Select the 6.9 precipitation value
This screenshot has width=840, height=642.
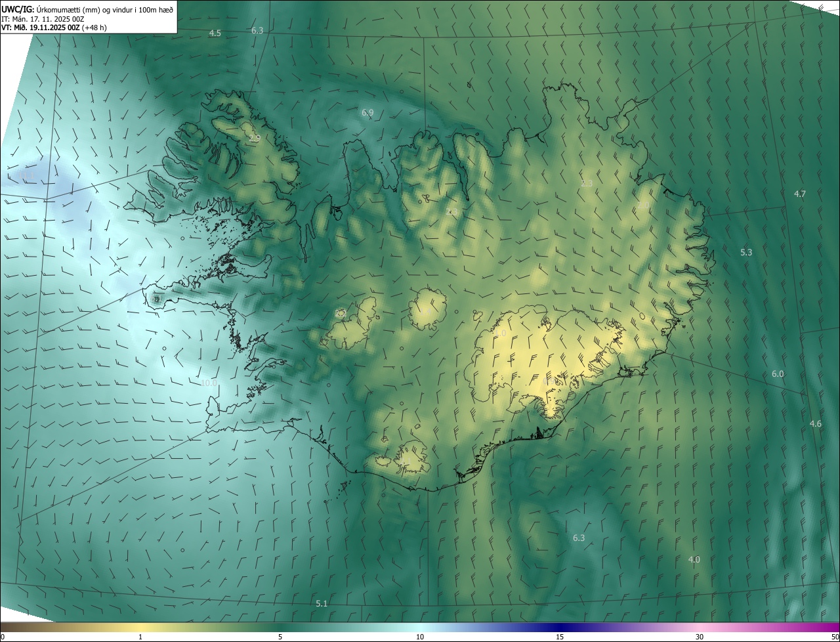[367, 113]
